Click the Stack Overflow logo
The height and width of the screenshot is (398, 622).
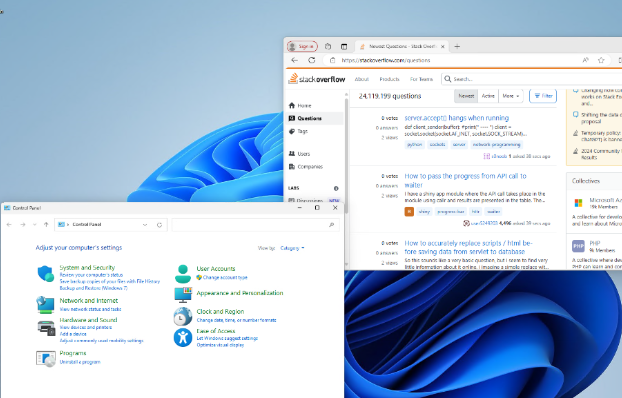pos(317,79)
